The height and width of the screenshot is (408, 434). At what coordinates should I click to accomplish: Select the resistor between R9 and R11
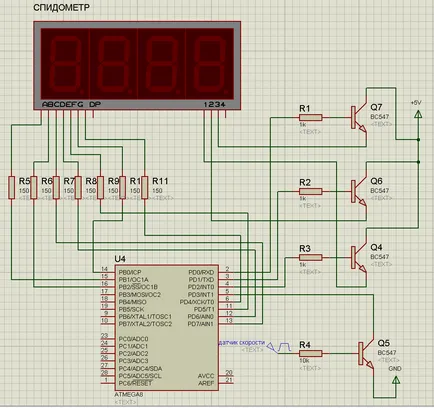click(x=122, y=188)
